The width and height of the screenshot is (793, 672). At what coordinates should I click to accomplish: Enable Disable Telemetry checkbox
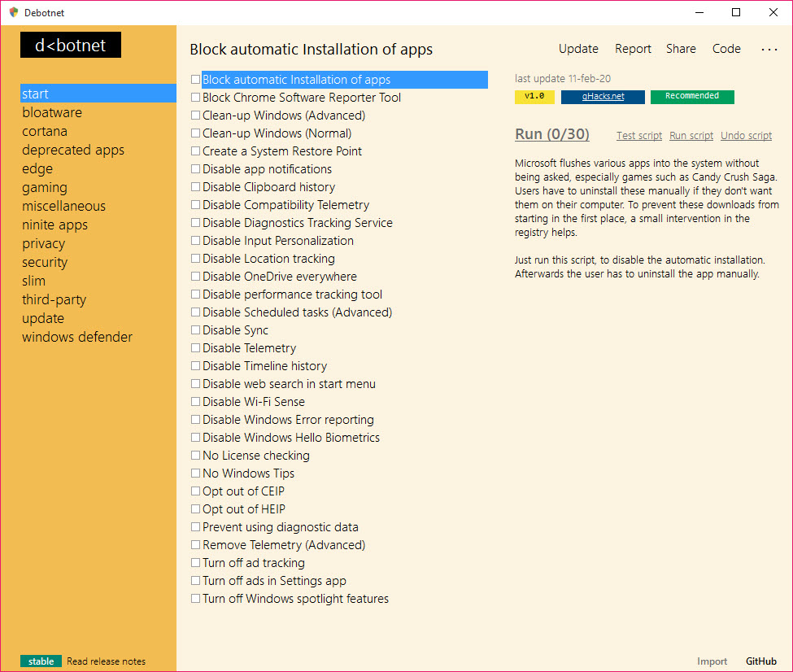(x=195, y=348)
